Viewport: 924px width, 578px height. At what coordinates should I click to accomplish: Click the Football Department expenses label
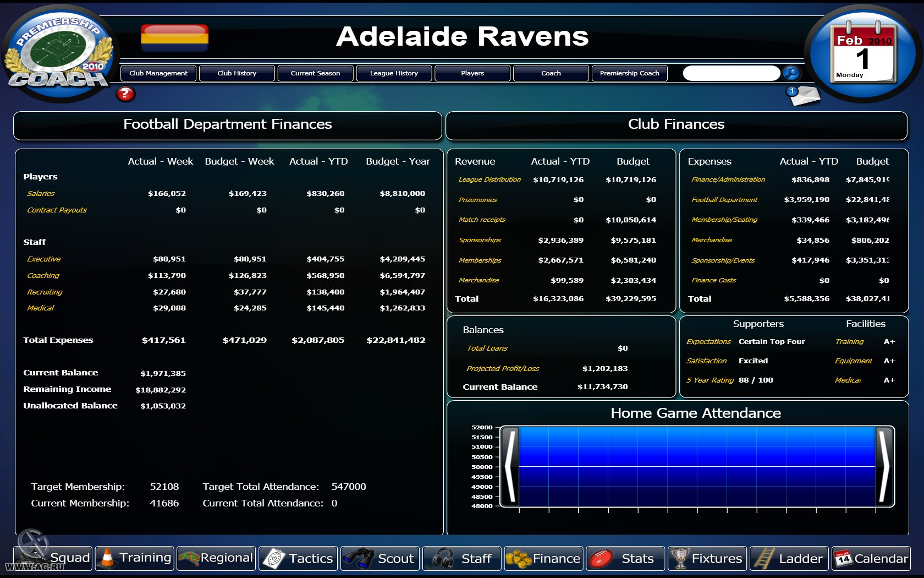[724, 200]
